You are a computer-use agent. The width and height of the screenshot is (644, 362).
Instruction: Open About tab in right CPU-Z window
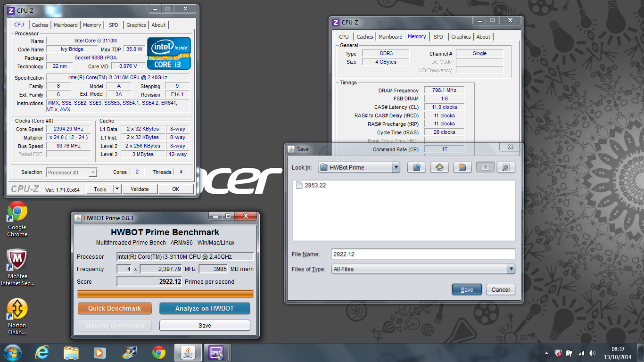[483, 37]
